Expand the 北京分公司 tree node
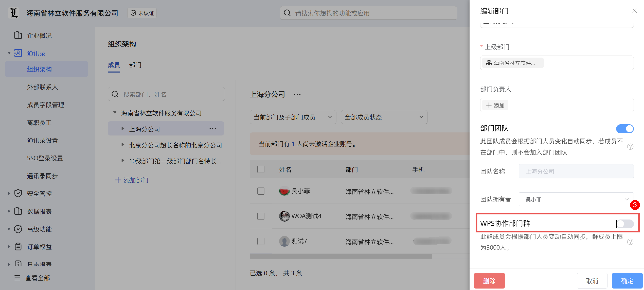Image resolution: width=644 pixels, height=290 pixels. click(x=123, y=145)
